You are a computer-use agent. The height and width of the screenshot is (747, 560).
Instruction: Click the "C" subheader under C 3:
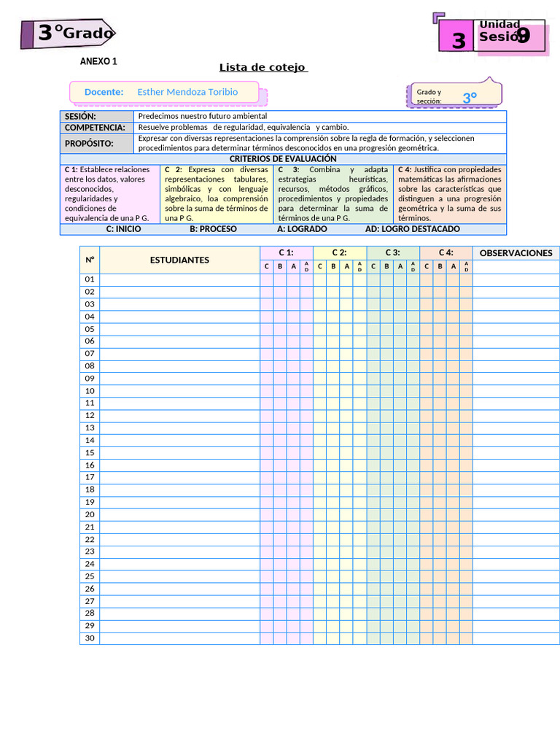[x=373, y=267]
